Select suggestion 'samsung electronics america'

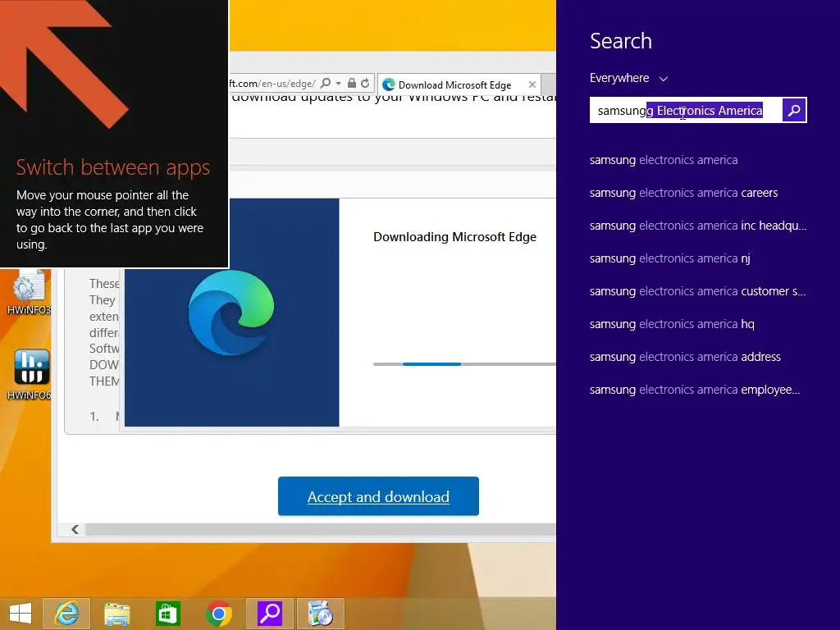(664, 160)
